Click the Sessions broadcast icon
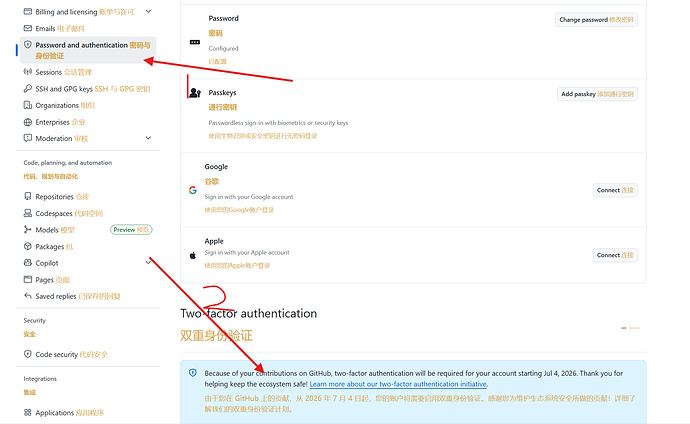 click(28, 72)
